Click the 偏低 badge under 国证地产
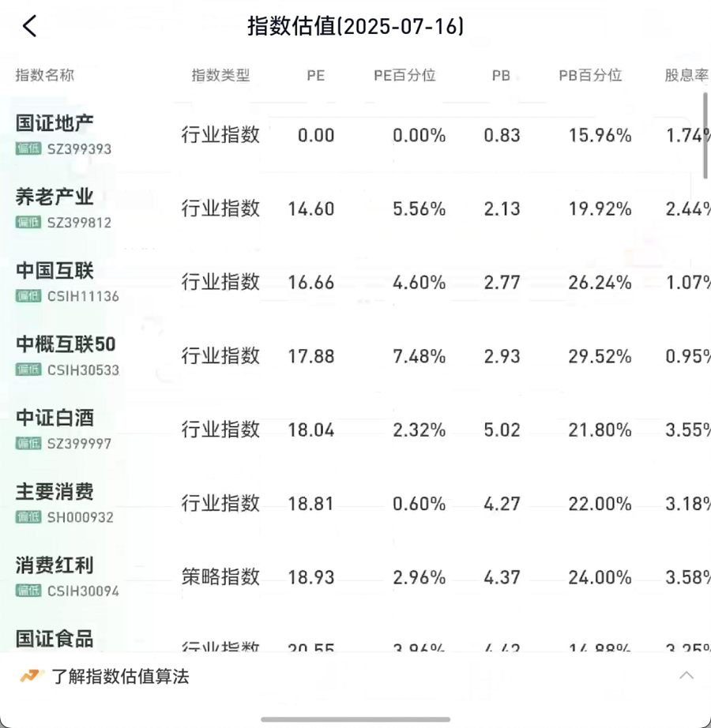Viewport: 711px width, 728px height. click(x=28, y=148)
